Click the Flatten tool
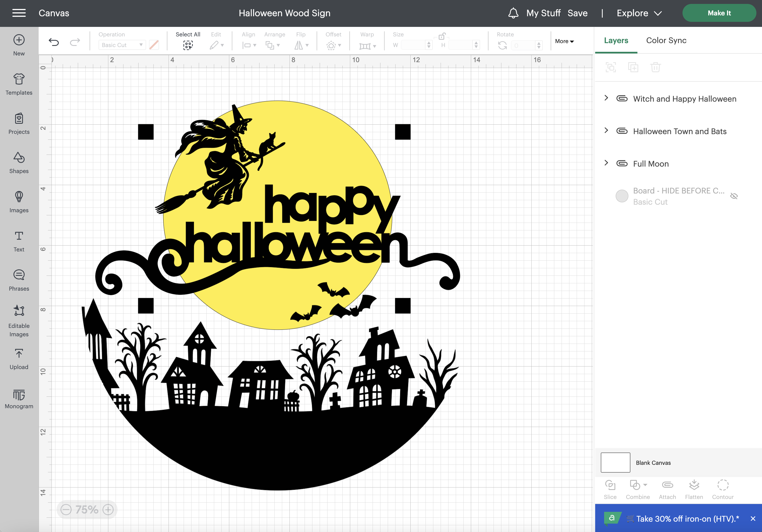The height and width of the screenshot is (532, 762). pos(694,489)
